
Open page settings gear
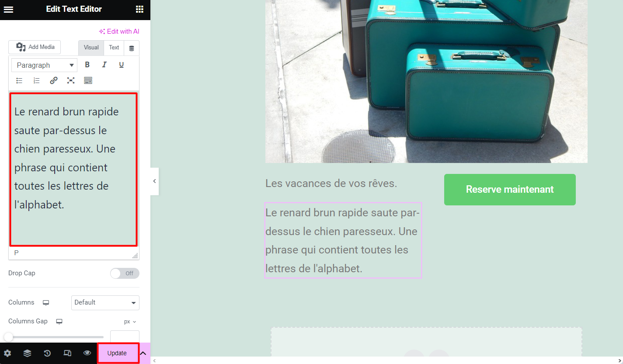click(7, 353)
